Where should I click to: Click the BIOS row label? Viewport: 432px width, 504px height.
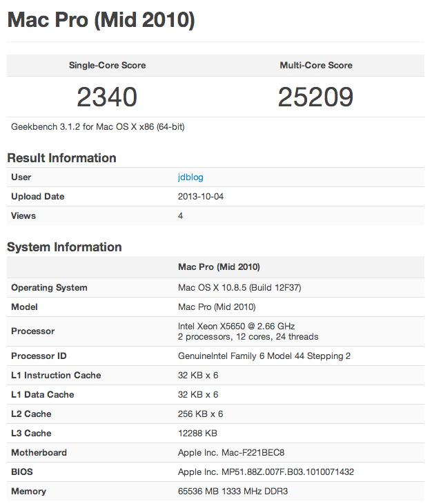pos(22,472)
